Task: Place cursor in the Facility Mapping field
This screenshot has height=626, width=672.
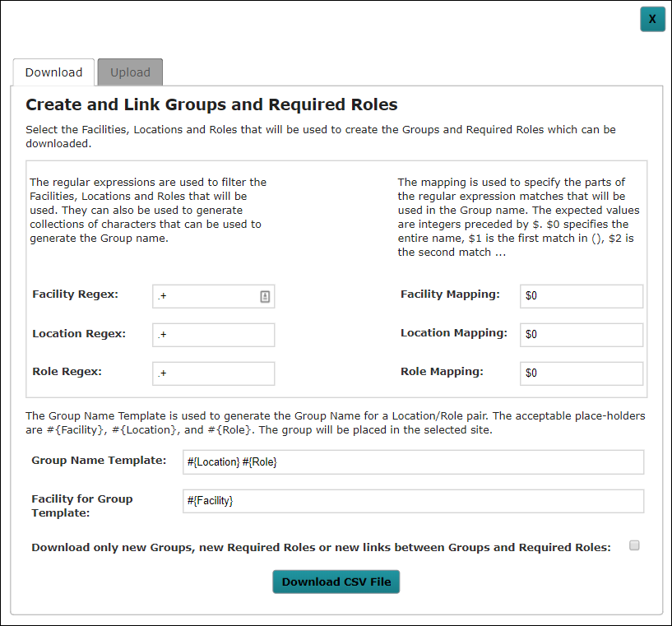Action: pyautogui.click(x=581, y=296)
